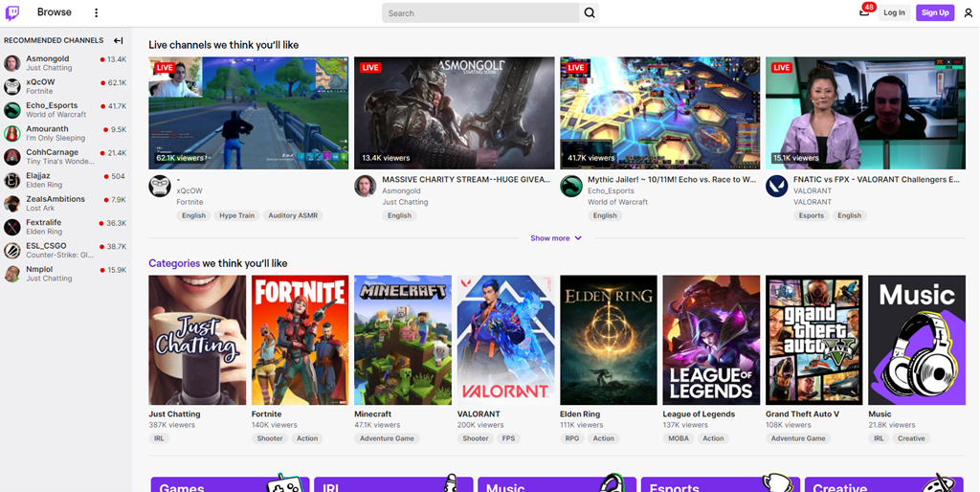Click the VALORANT channel avatar icon
The width and height of the screenshot is (980, 492).
(x=776, y=186)
